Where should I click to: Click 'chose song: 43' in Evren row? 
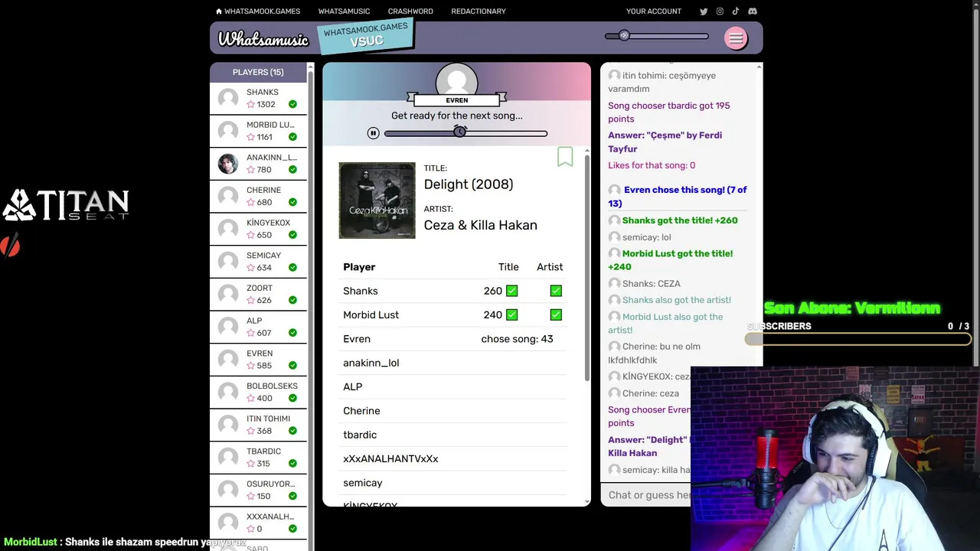(x=517, y=339)
